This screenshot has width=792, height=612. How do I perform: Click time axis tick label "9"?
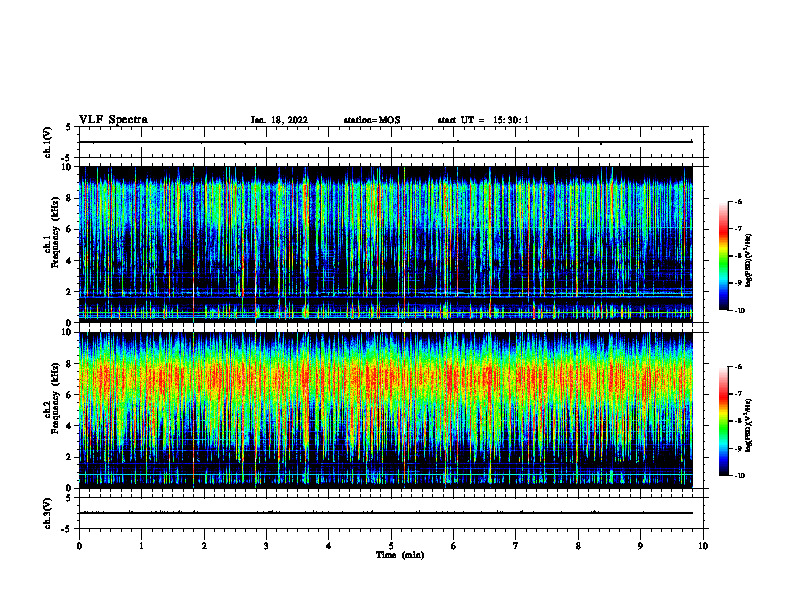pos(640,546)
